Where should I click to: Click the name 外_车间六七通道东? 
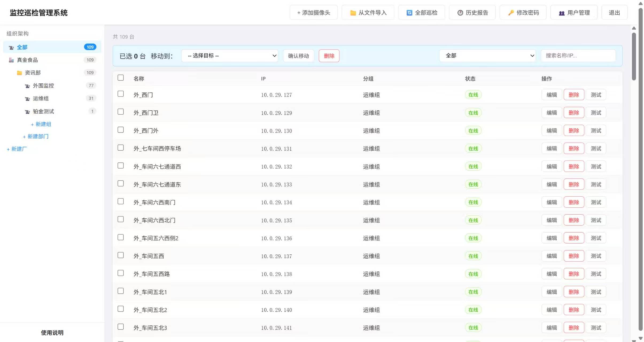point(157,184)
